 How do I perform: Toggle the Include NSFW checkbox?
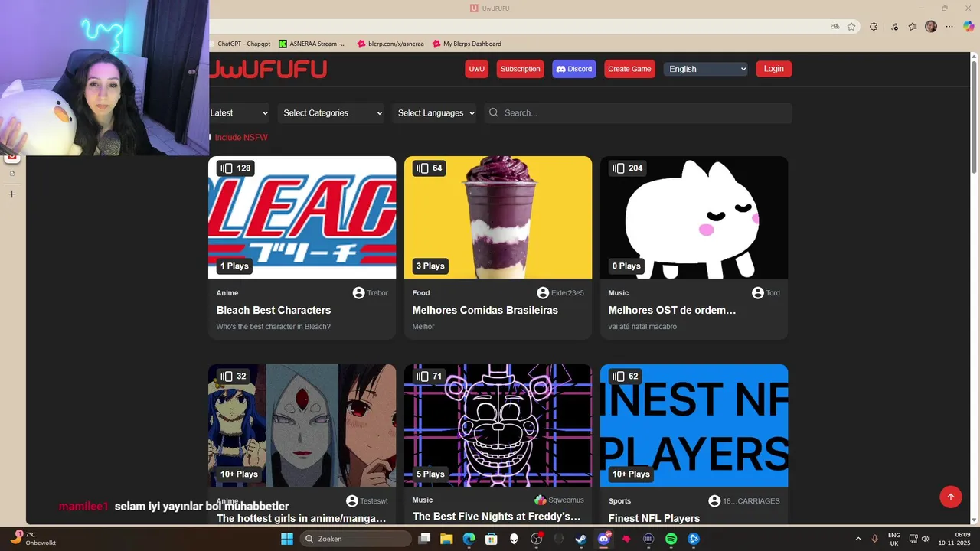click(x=210, y=138)
